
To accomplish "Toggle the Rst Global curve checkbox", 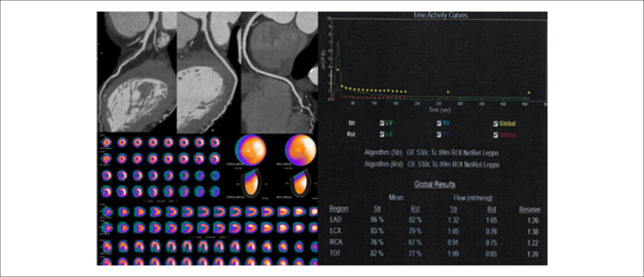I will [496, 134].
